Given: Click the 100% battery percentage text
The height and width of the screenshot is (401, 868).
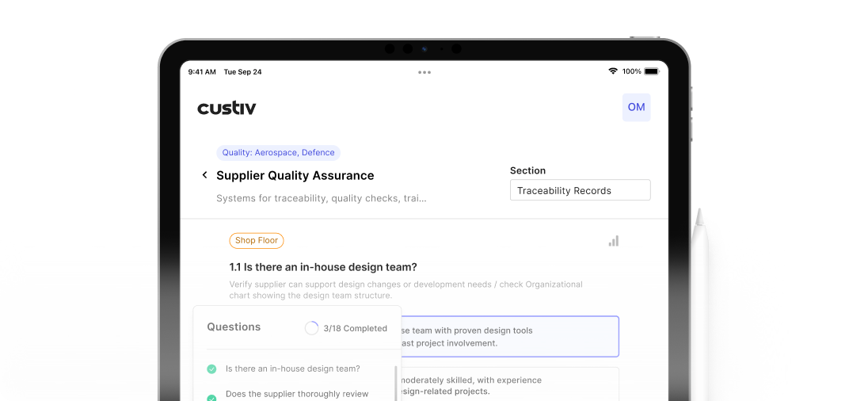Looking at the screenshot, I should (632, 71).
